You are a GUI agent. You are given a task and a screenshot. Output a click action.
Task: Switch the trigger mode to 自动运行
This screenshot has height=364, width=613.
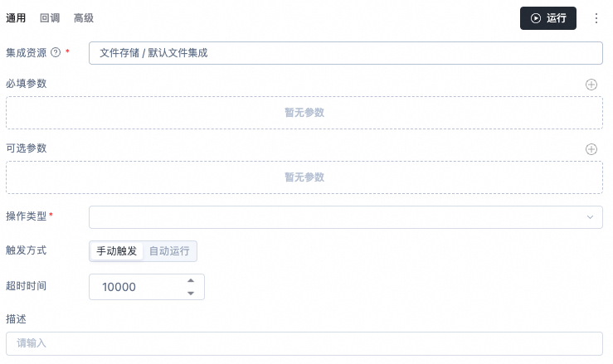coord(169,251)
